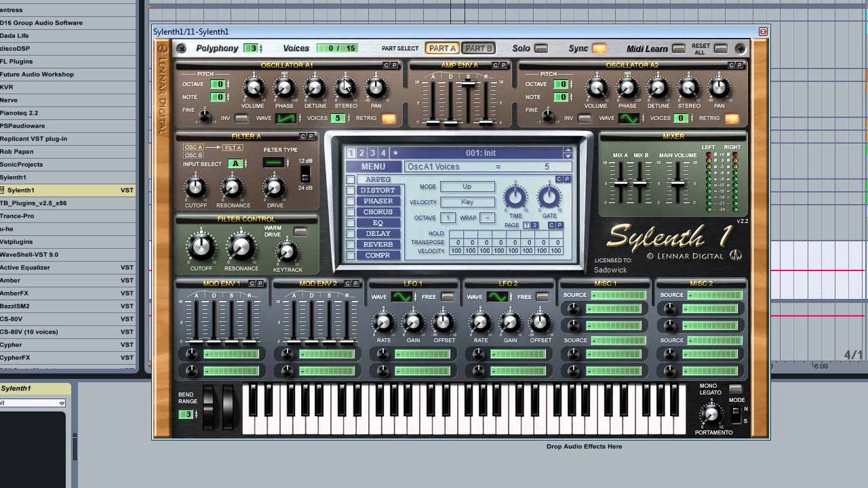This screenshot has width=868, height=488.
Task: Click arpeggiator Gate knob
Action: (549, 197)
